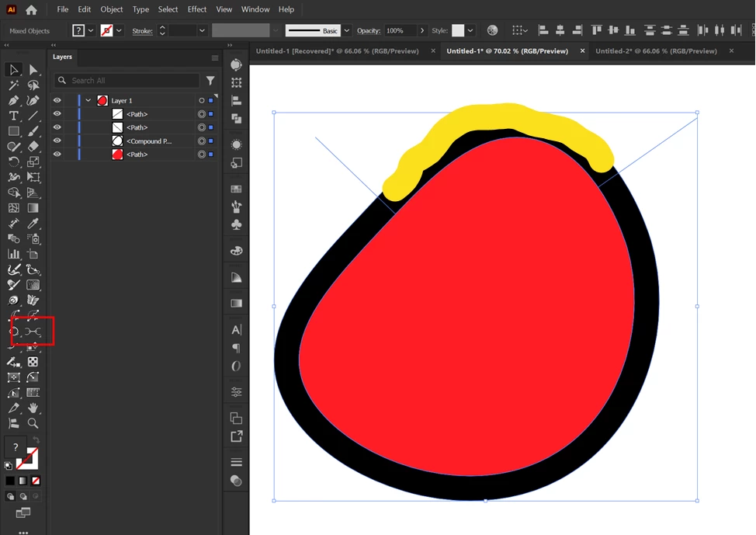Select the Artboard tool
The width and height of the screenshot is (756, 535).
33,254
